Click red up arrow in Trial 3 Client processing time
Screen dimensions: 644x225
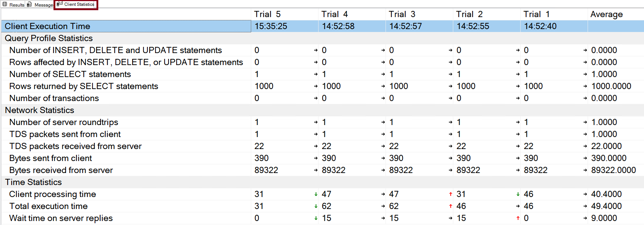[x=450, y=194]
